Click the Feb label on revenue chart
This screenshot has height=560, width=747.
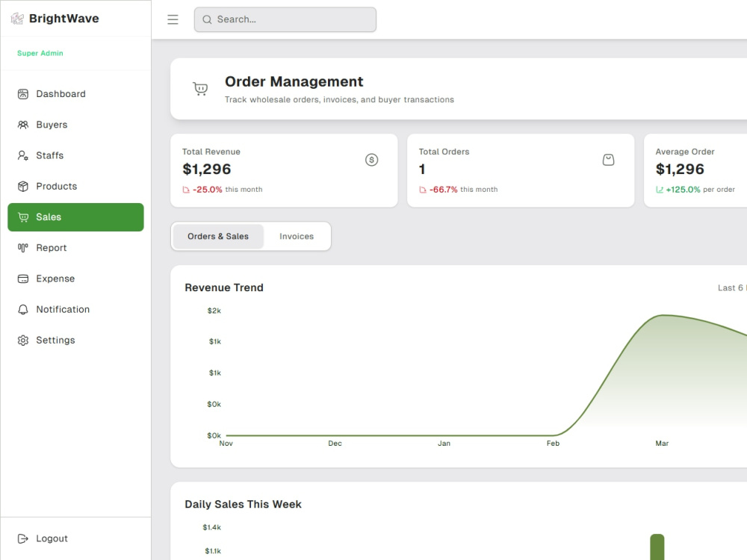[553, 444]
